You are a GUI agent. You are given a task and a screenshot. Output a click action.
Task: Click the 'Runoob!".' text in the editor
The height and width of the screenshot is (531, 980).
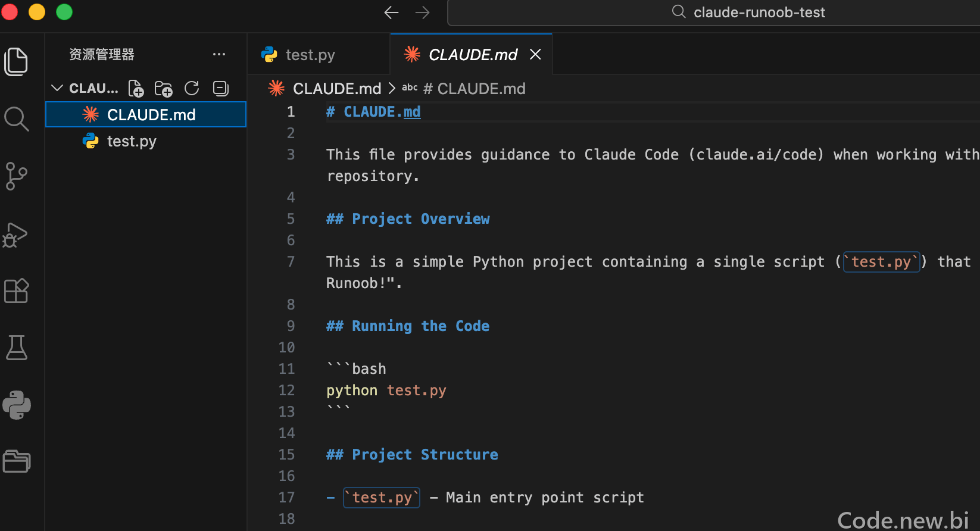364,283
